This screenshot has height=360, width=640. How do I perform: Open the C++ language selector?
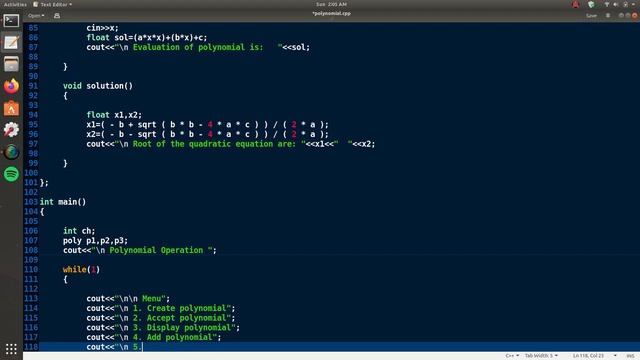click(512, 356)
